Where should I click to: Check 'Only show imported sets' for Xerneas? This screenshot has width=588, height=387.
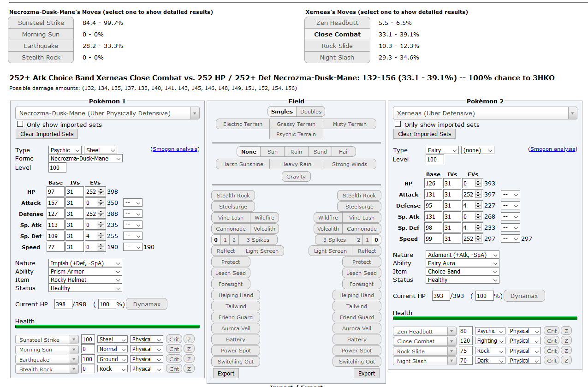pyautogui.click(x=398, y=124)
